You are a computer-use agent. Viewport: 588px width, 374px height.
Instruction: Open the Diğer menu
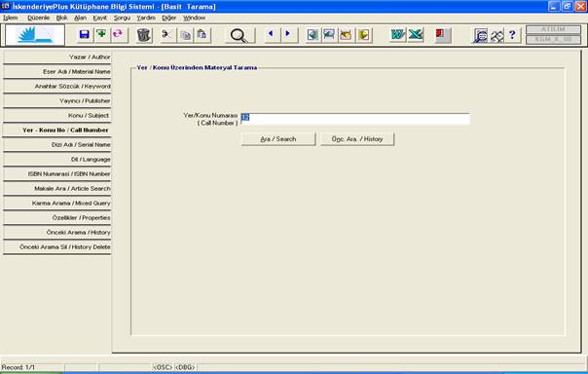pos(168,18)
